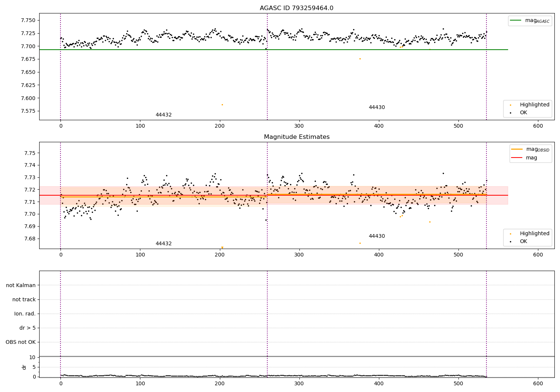
Task: Select the mag AGASC legend entry
Action: point(530,21)
